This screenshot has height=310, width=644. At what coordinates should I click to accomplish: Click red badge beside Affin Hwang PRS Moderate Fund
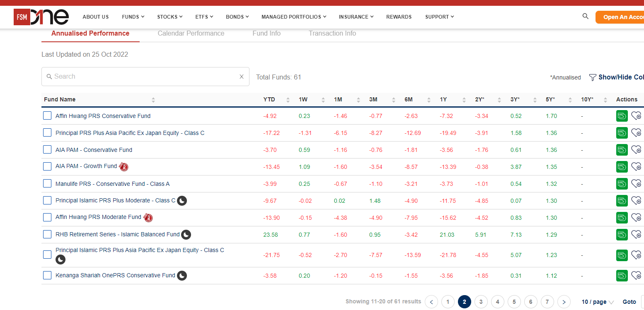(148, 218)
